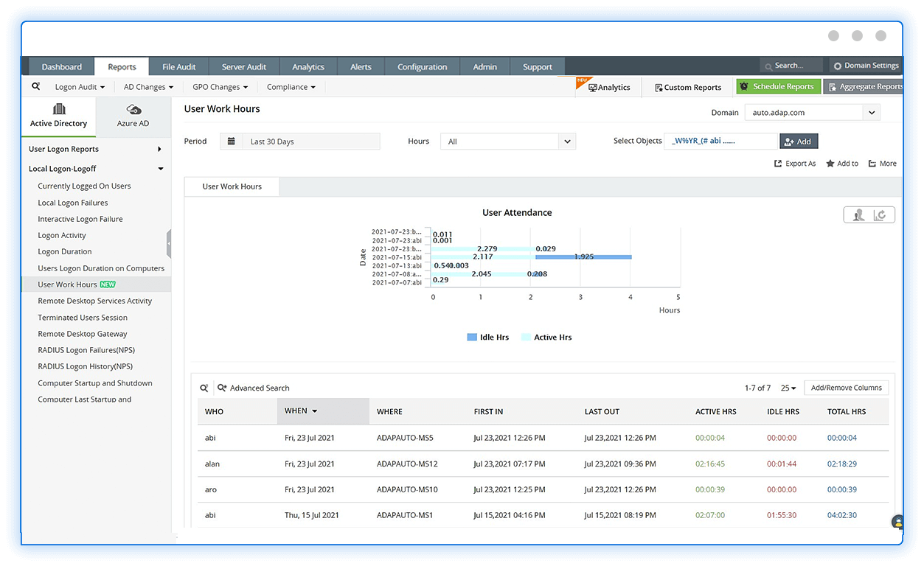Open Remote Desktop Services Activity report

95,301
